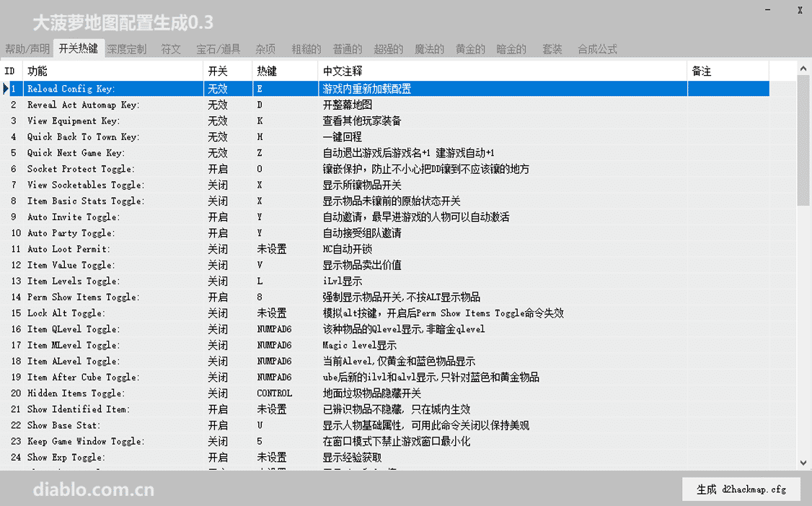Open the 宝石/道具 tab
This screenshot has width=812, height=506.
(x=219, y=49)
